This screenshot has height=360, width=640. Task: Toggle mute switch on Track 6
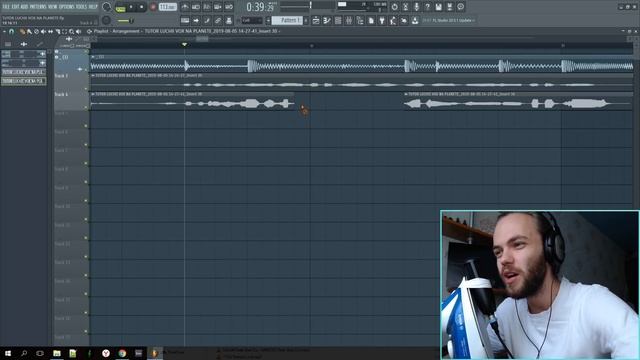click(86, 144)
